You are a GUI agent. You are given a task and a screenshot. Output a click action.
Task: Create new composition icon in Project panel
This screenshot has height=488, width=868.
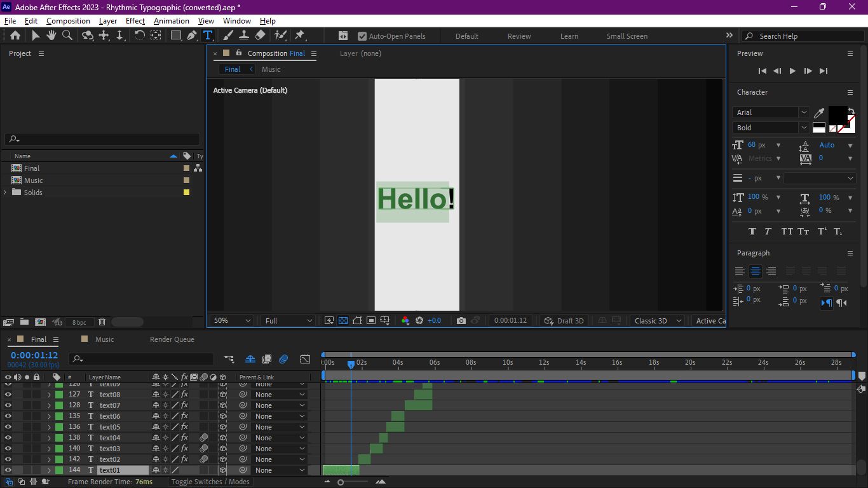(40, 322)
